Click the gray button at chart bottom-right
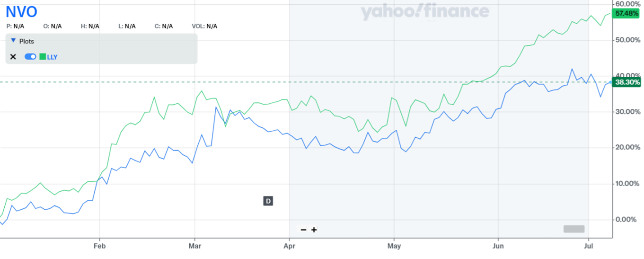The image size is (644, 259). pyautogui.click(x=574, y=229)
